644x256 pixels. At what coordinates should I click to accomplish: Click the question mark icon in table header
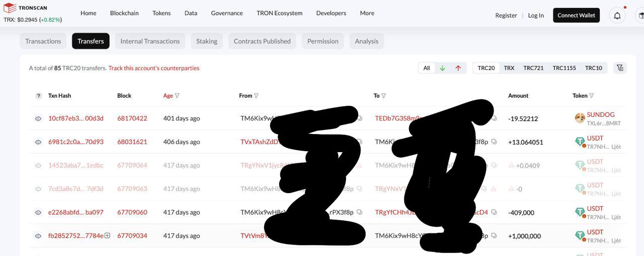[39, 96]
